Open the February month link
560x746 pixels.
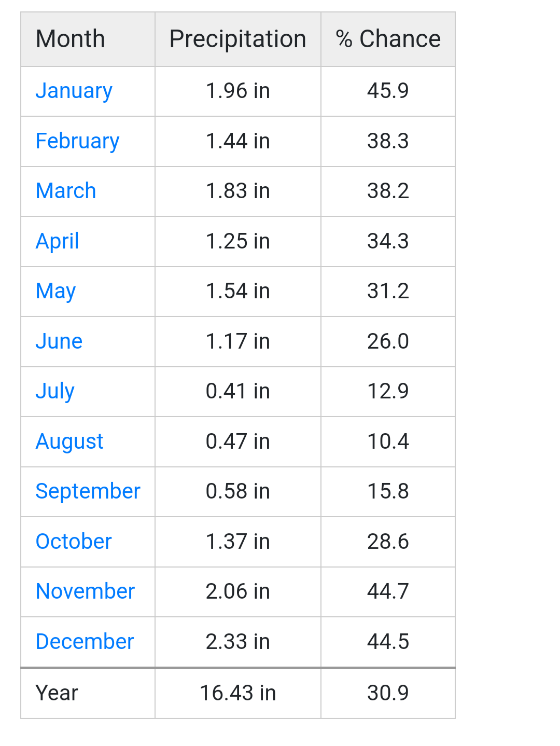pyautogui.click(x=77, y=142)
